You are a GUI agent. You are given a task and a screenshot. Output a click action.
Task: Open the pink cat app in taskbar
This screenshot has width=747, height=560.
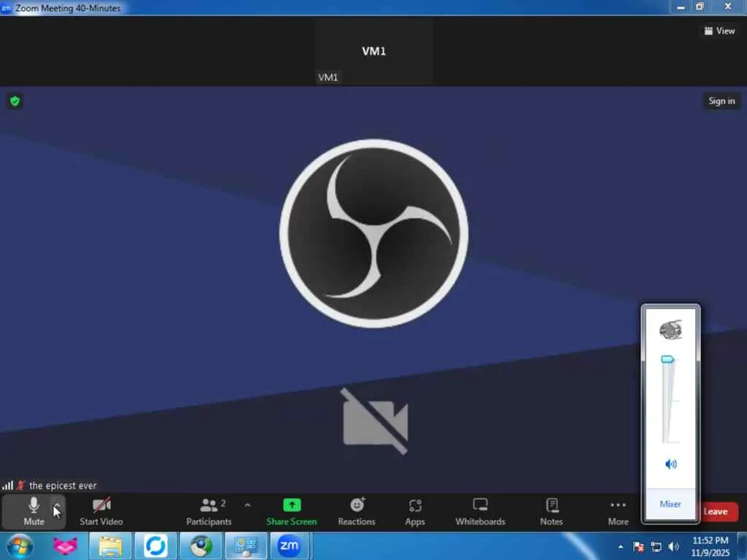point(65,545)
